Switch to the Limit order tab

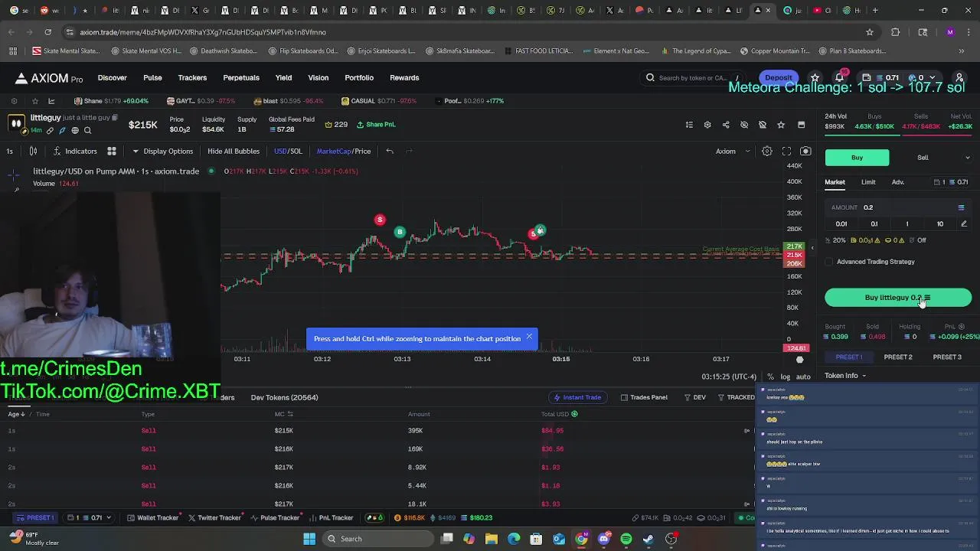pyautogui.click(x=868, y=182)
